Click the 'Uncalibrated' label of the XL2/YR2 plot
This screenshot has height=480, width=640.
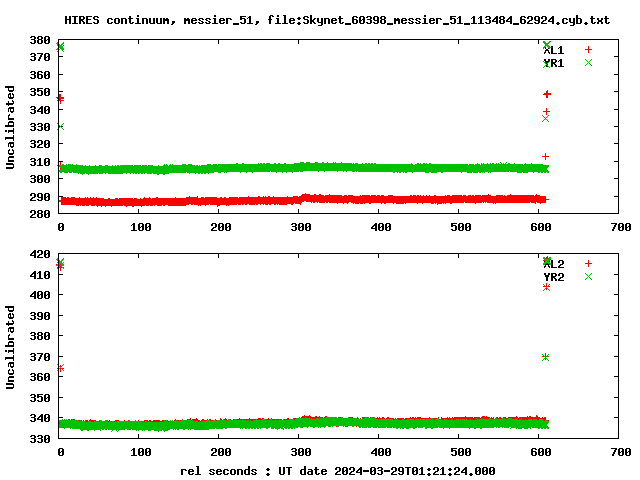pyautogui.click(x=10, y=347)
